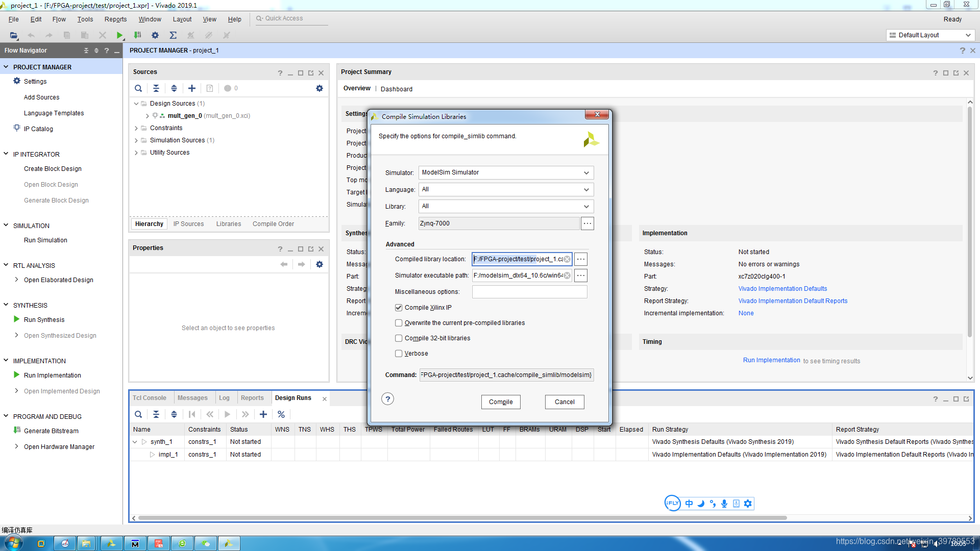Open Settings gear in main toolbar
Viewport: 980px width, 551px height.
[155, 35]
